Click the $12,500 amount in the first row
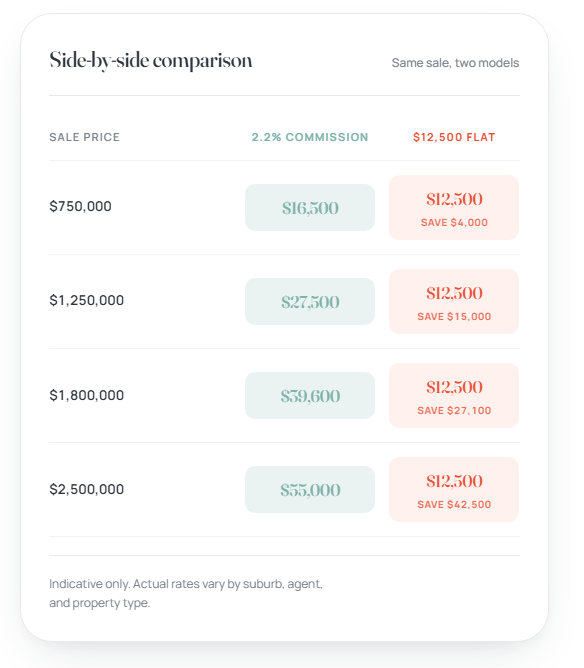Image resolution: width=584 pixels, height=668 pixels. tap(454, 199)
